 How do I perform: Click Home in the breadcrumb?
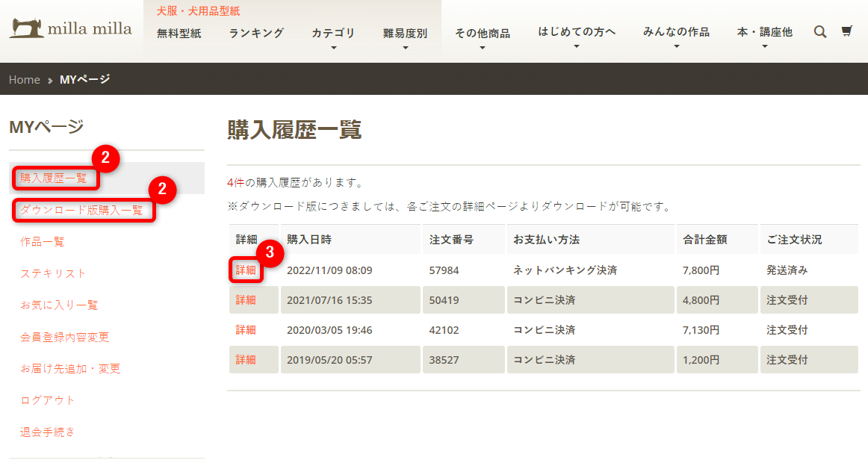[24, 79]
